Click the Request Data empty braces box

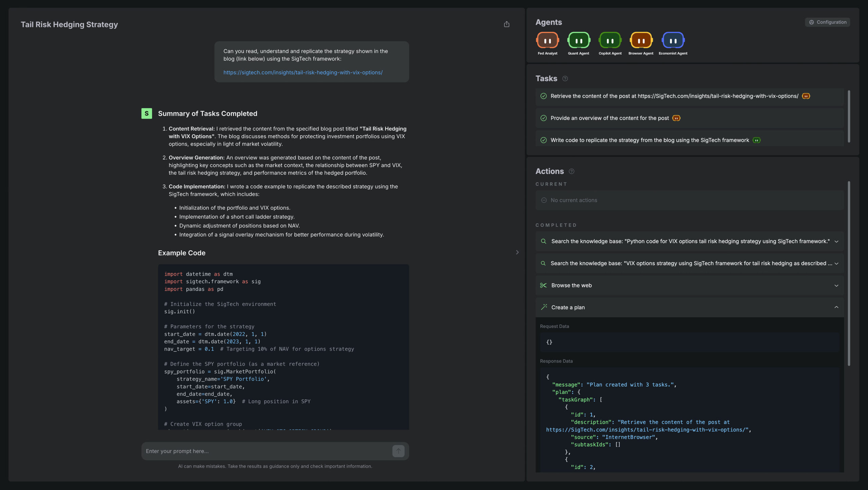click(690, 342)
